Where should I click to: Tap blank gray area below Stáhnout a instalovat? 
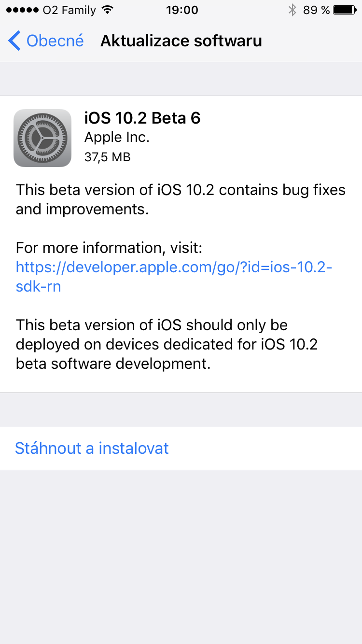(181, 555)
